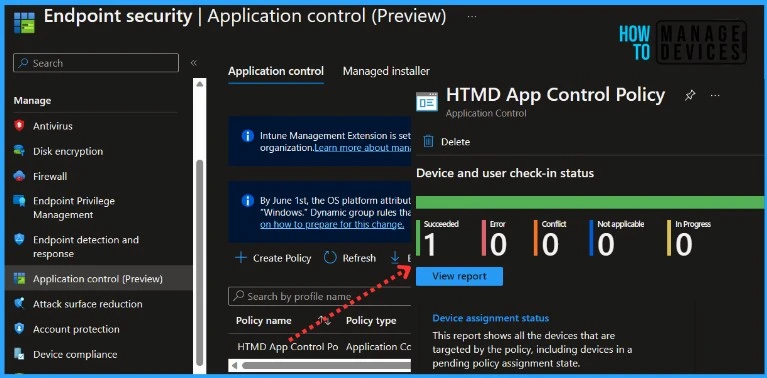Image resolution: width=767 pixels, height=378 pixels.
Task: Click the left arrow of the horizontal scrollbar
Action: [x=234, y=365]
